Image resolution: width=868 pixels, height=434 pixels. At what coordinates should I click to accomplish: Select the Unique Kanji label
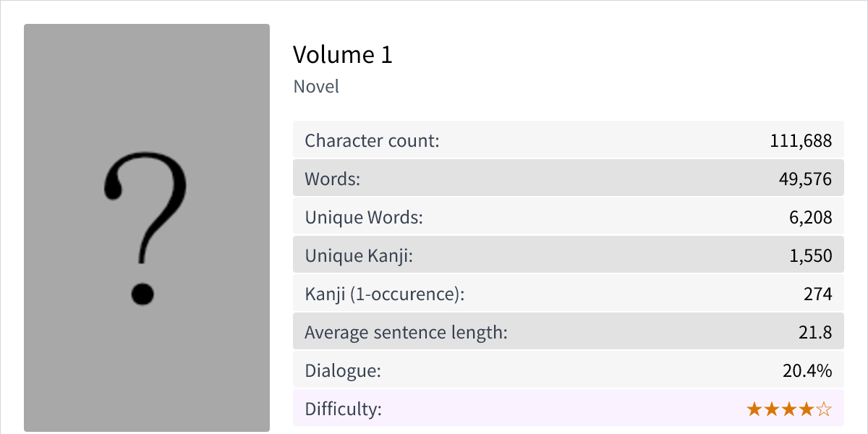pyautogui.click(x=359, y=255)
